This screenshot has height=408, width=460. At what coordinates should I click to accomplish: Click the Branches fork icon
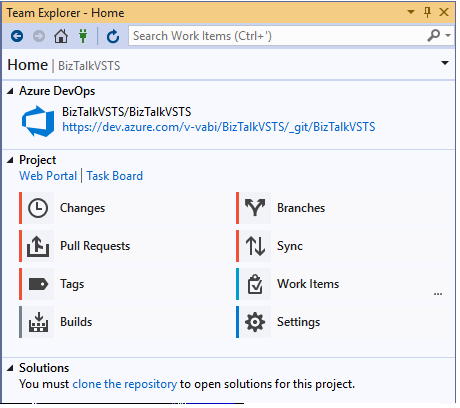coord(255,208)
